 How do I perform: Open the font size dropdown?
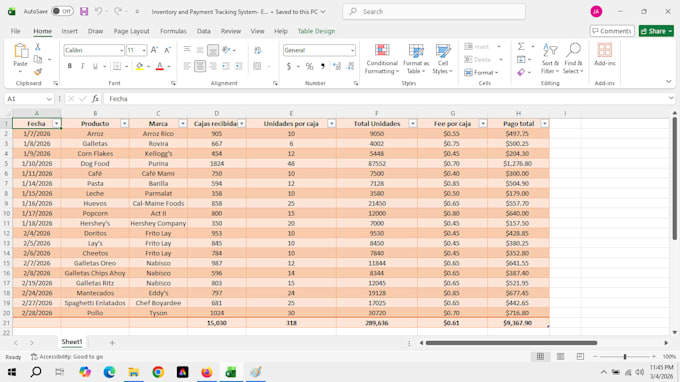144,51
